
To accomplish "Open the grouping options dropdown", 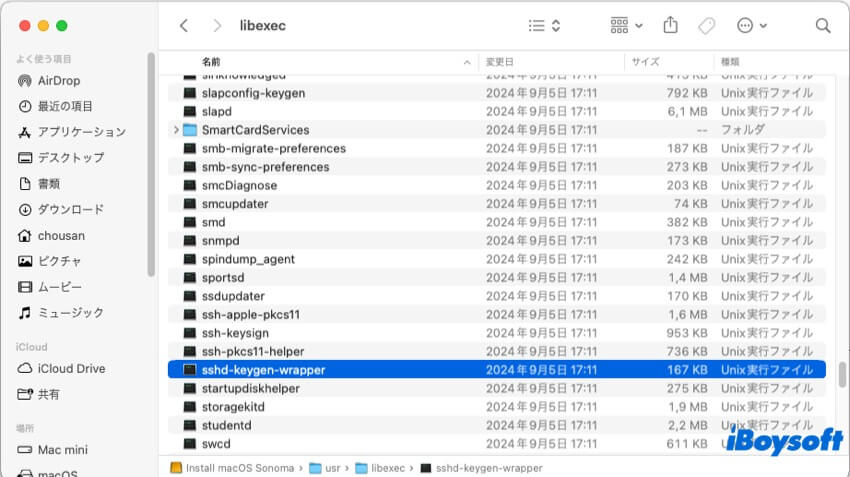I will (x=626, y=25).
